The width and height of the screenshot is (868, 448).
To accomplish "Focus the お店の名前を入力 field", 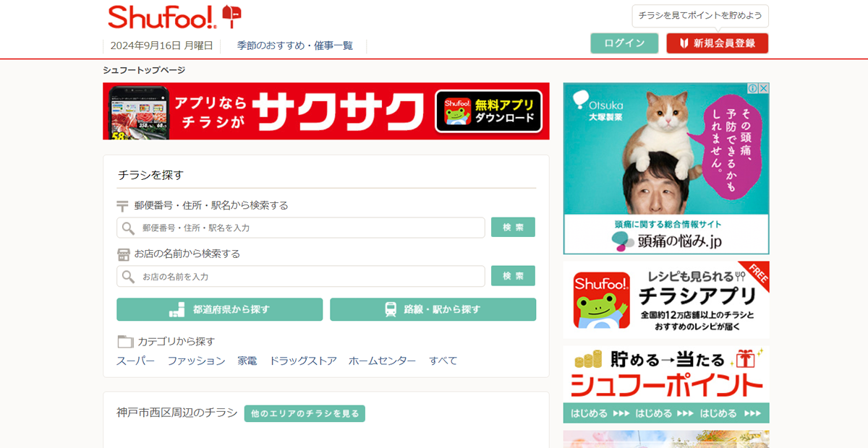I will [301, 276].
